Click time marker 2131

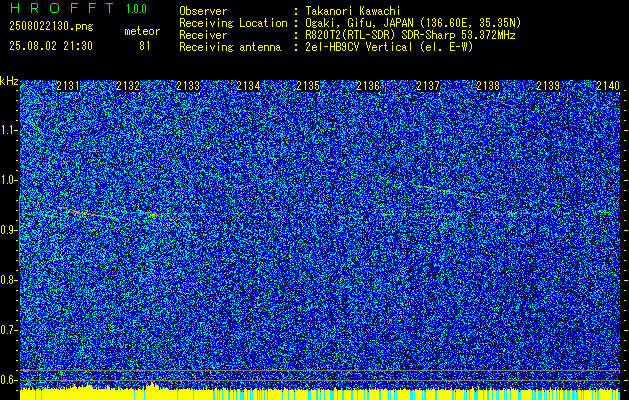68,86
